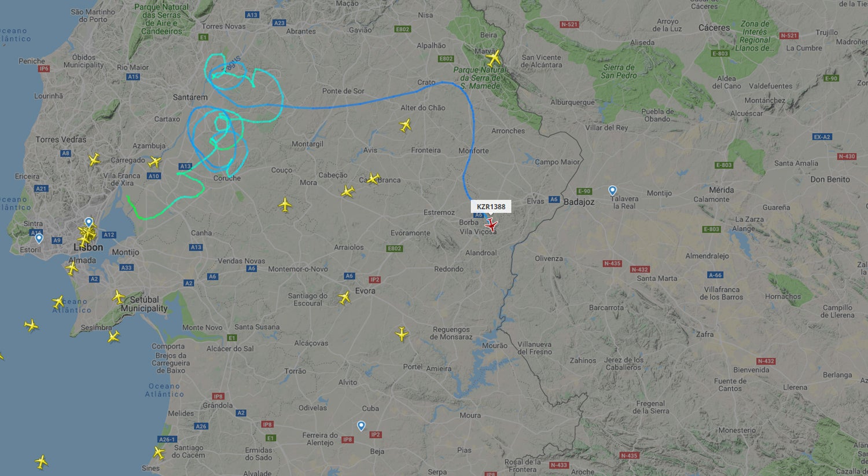Select aircraft left of Santiago do Cacém
868x476 pixels.
(159, 452)
